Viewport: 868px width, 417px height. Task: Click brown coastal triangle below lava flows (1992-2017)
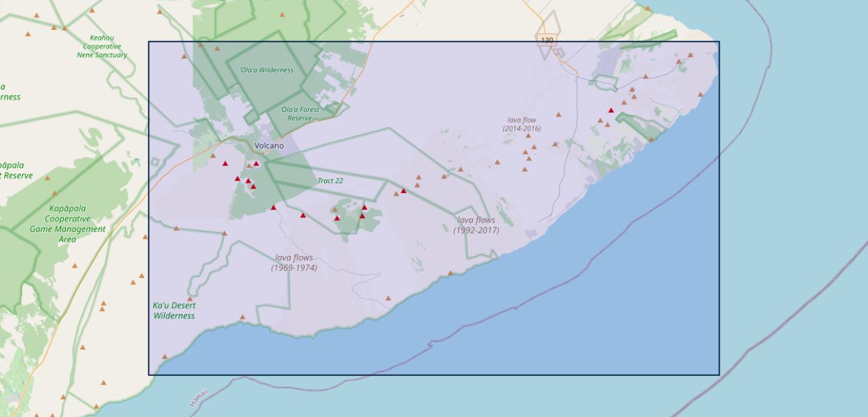pyautogui.click(x=450, y=273)
